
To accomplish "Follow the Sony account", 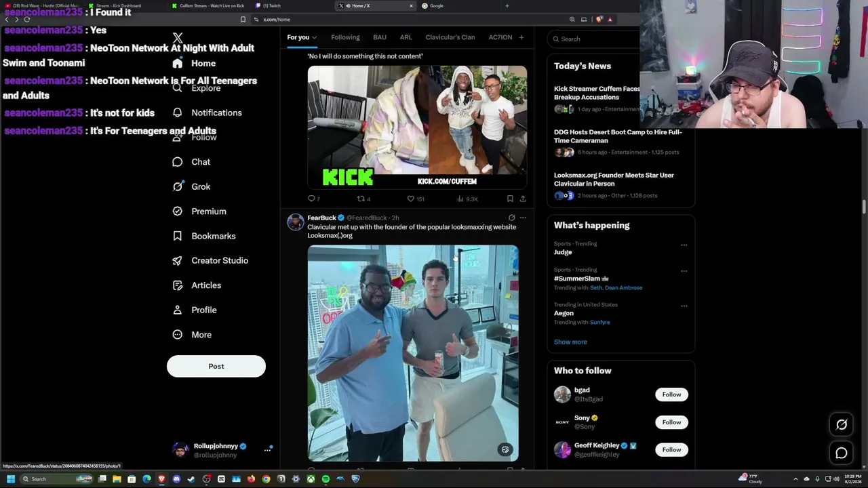I will pos(671,422).
